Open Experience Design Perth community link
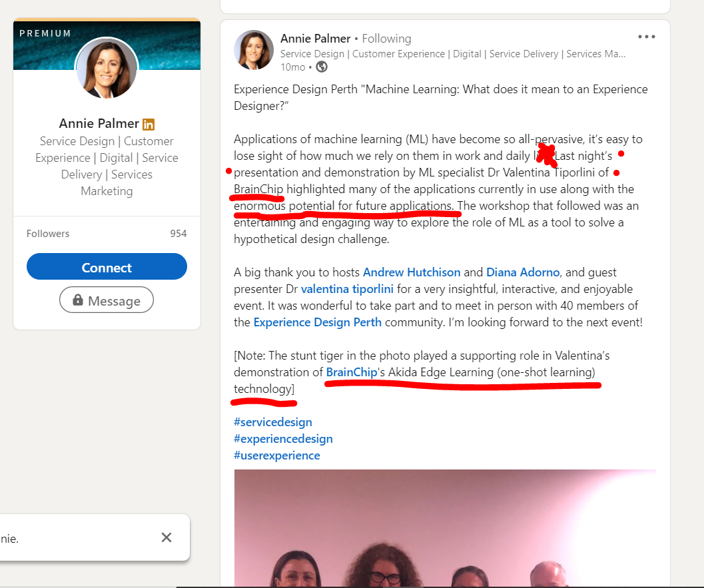Image resolution: width=704 pixels, height=588 pixels. click(x=318, y=322)
